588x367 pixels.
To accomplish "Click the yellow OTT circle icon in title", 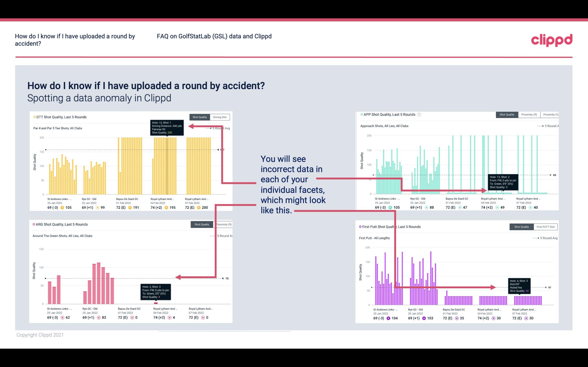I will tap(34, 117).
